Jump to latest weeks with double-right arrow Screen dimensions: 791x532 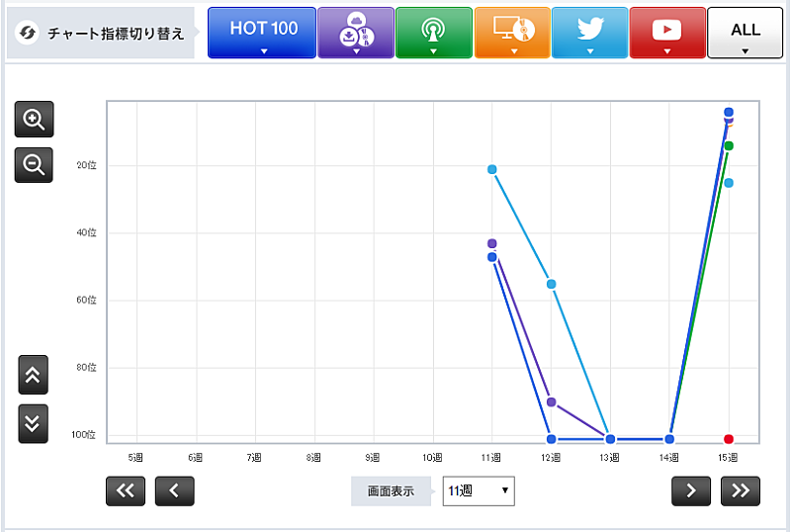(741, 490)
